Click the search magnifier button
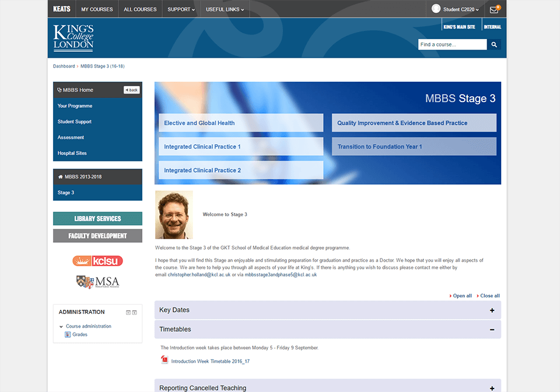The width and height of the screenshot is (560, 392). pos(494,45)
